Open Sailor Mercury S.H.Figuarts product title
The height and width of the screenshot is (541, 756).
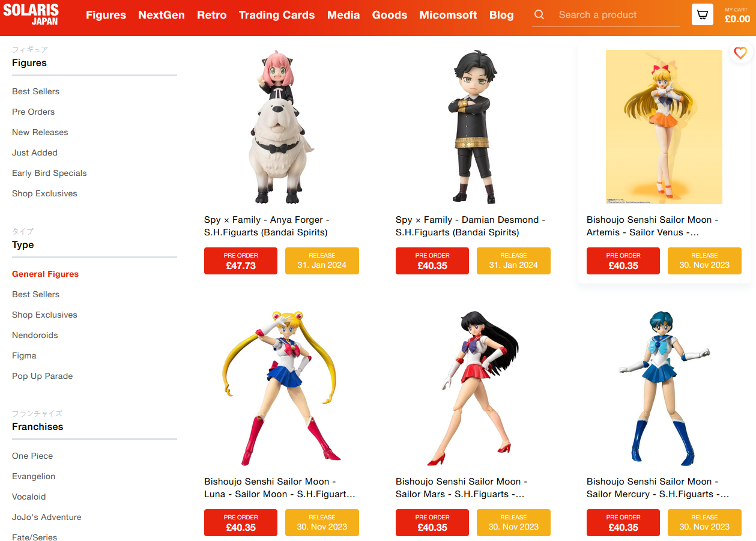click(x=658, y=488)
